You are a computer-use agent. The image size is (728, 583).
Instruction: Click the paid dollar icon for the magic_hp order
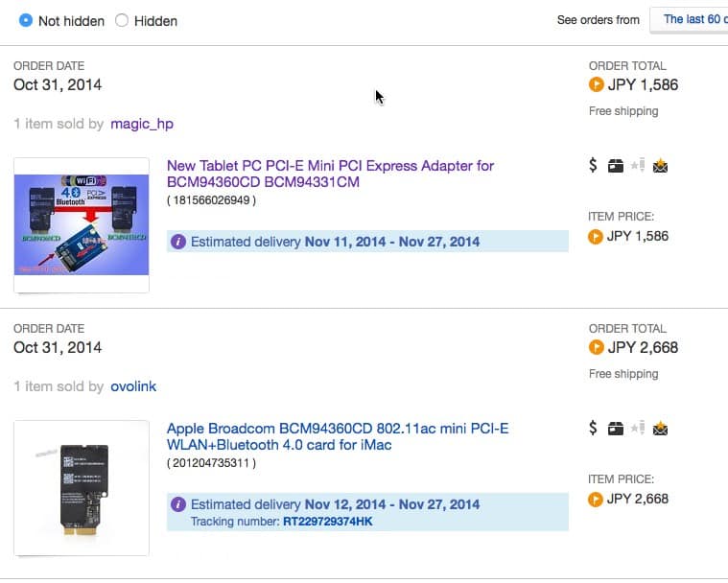[594, 166]
